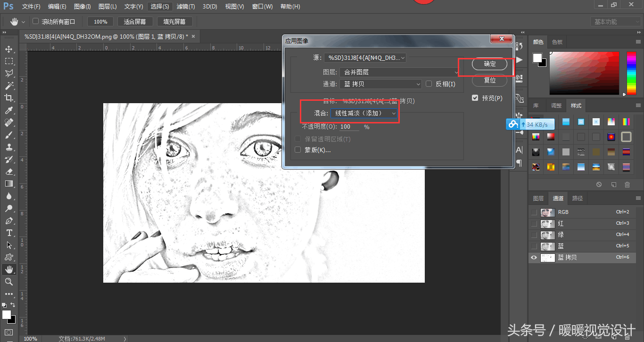Select the Polygonal Lasso tool
The width and height of the screenshot is (644, 342).
[x=9, y=73]
